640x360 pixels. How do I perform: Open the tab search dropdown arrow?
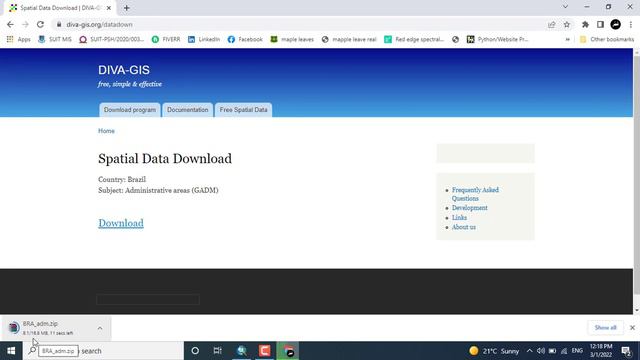click(565, 7)
